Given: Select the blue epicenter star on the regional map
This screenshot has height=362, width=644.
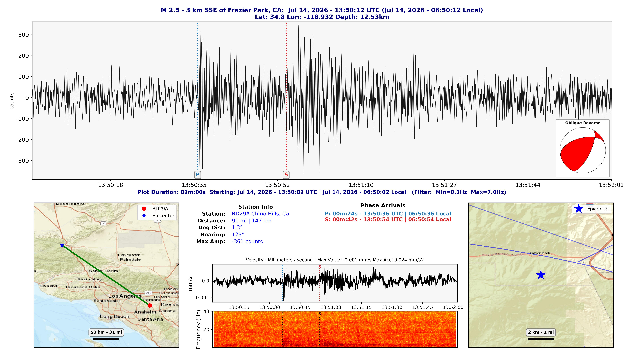Looking at the screenshot, I should [x=62, y=245].
